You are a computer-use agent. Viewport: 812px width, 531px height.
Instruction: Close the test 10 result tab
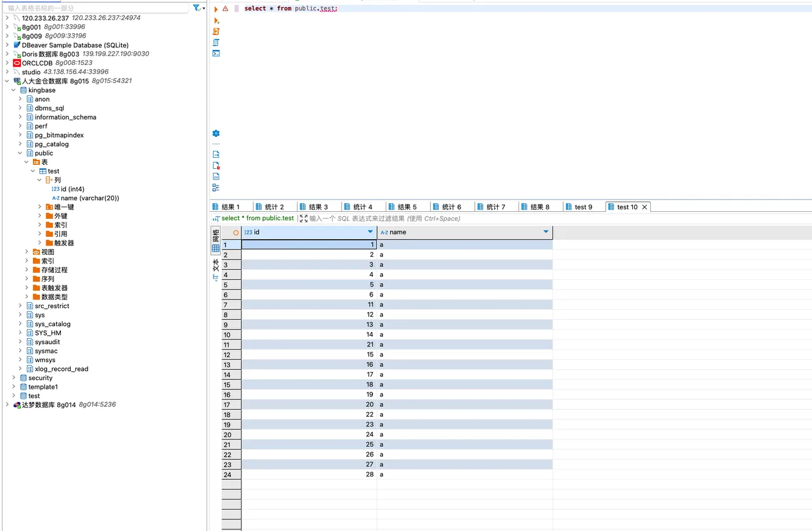click(x=644, y=207)
